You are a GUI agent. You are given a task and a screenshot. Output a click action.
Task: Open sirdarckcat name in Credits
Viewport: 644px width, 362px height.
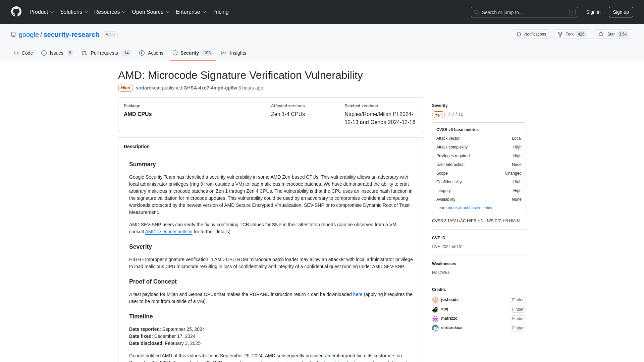tap(451, 328)
